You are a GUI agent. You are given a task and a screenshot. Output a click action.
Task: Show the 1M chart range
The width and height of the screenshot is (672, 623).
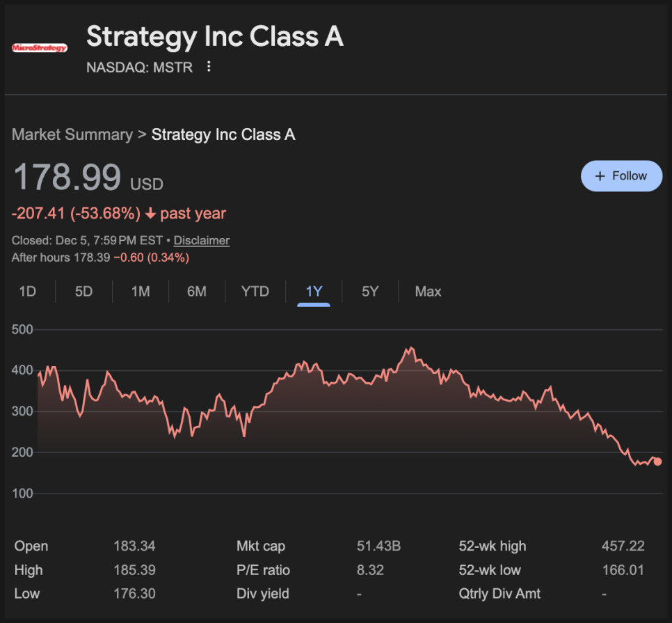tap(141, 291)
